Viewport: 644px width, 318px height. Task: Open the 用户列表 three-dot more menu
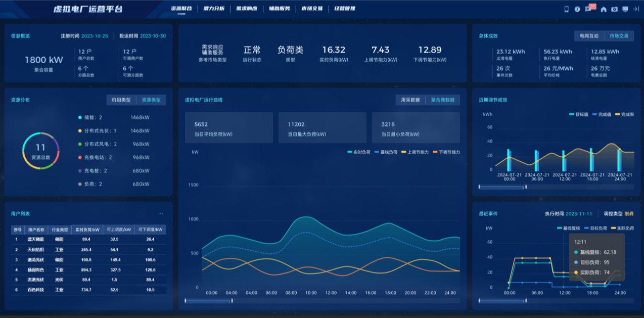[161, 214]
